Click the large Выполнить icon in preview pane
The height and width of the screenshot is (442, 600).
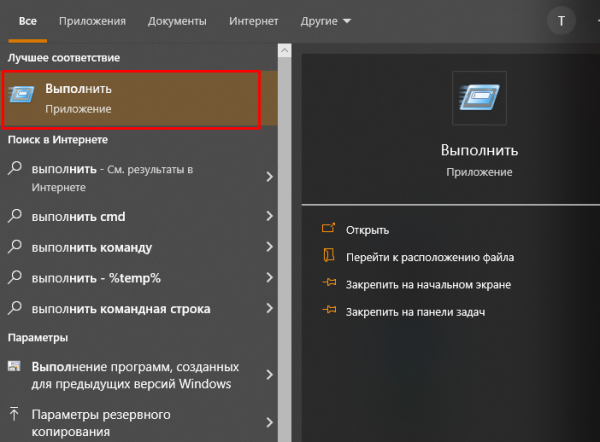[x=479, y=97]
